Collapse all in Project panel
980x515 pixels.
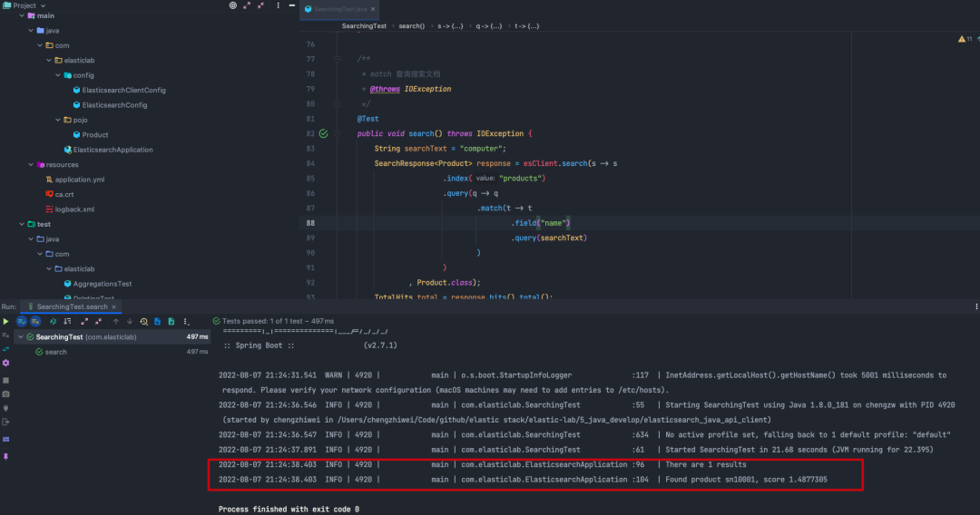coord(260,5)
